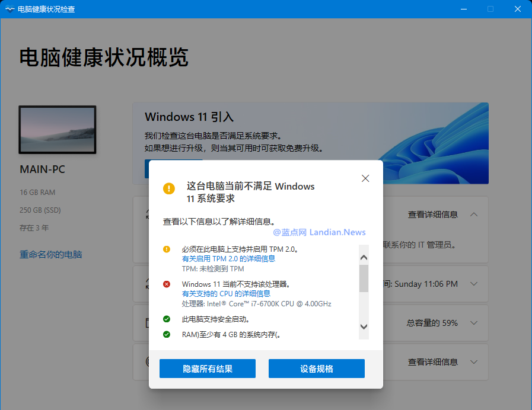
Task: Click the 电脑健康状况概览 page heading
Action: pyautogui.click(x=104, y=57)
